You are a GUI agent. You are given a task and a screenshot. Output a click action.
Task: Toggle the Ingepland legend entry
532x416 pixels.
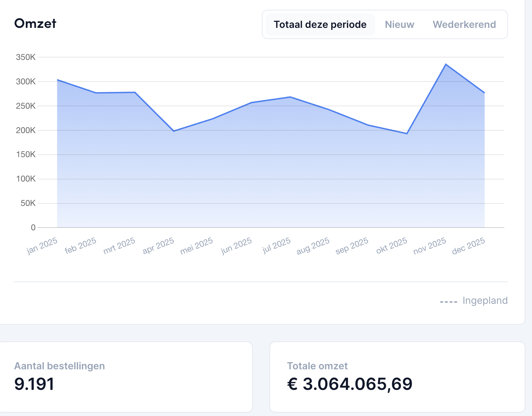click(x=485, y=300)
